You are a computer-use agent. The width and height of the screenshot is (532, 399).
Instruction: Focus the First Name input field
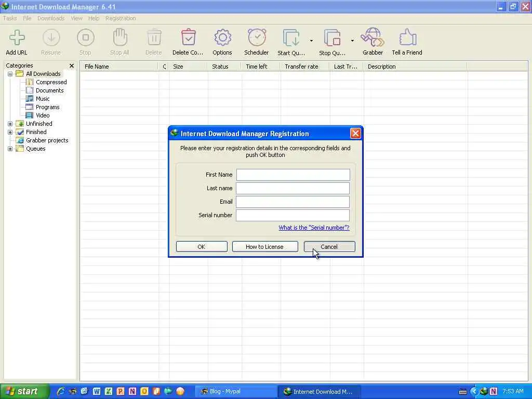(x=293, y=175)
